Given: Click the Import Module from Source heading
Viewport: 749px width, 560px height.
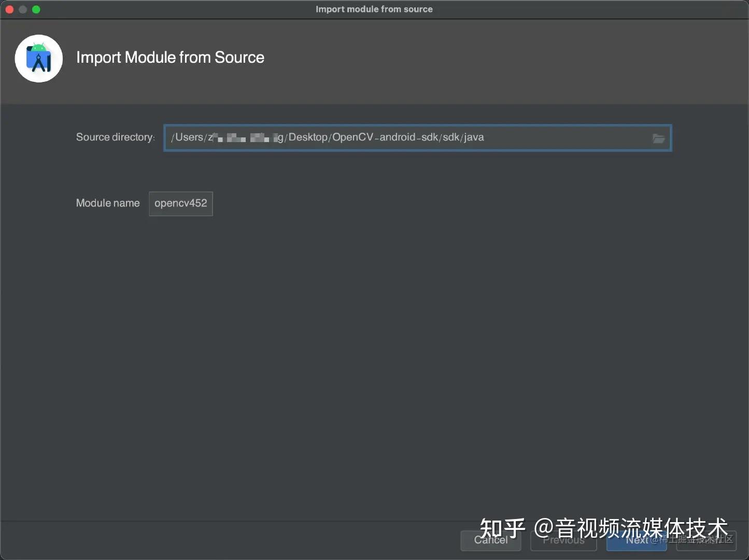Looking at the screenshot, I should click(170, 57).
